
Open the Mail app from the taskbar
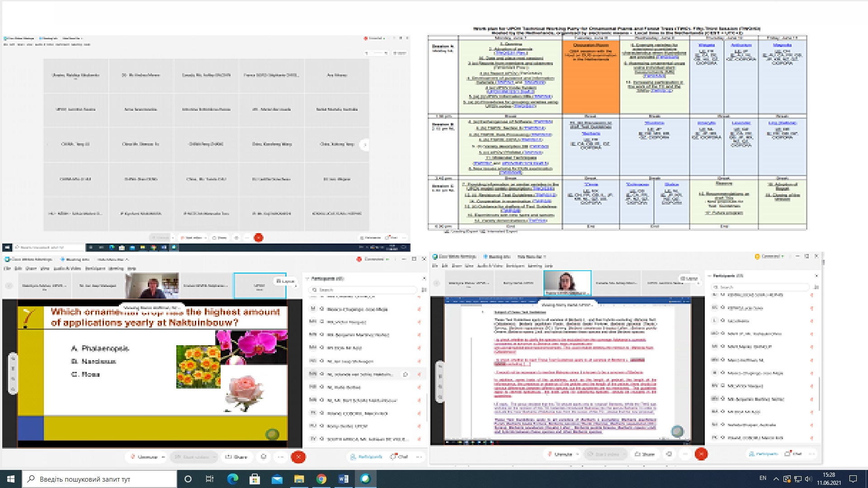(x=277, y=479)
